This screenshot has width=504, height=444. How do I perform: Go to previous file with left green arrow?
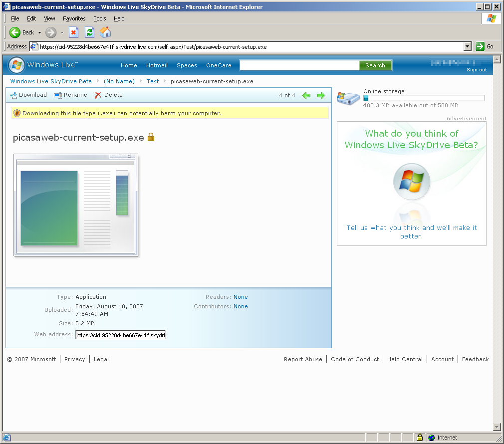[307, 95]
